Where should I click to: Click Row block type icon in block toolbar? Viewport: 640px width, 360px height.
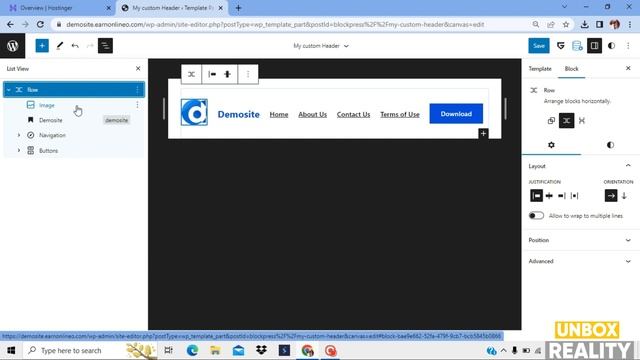(191, 74)
